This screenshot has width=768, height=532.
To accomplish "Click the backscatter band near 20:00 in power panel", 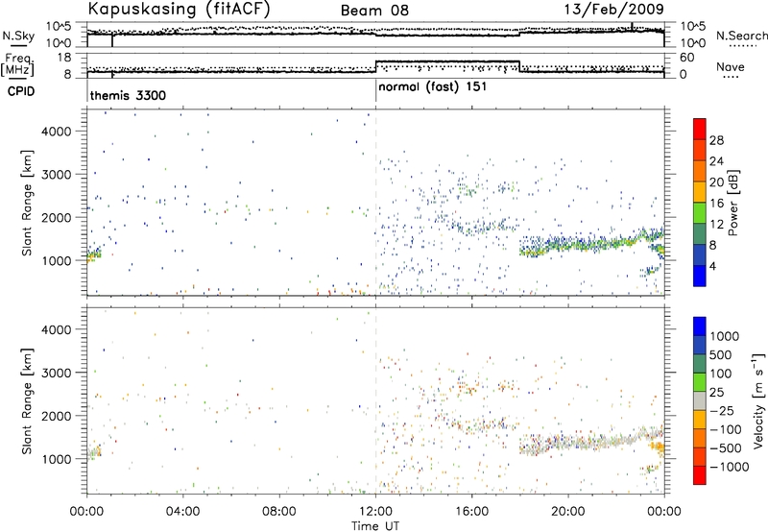I will [x=568, y=244].
